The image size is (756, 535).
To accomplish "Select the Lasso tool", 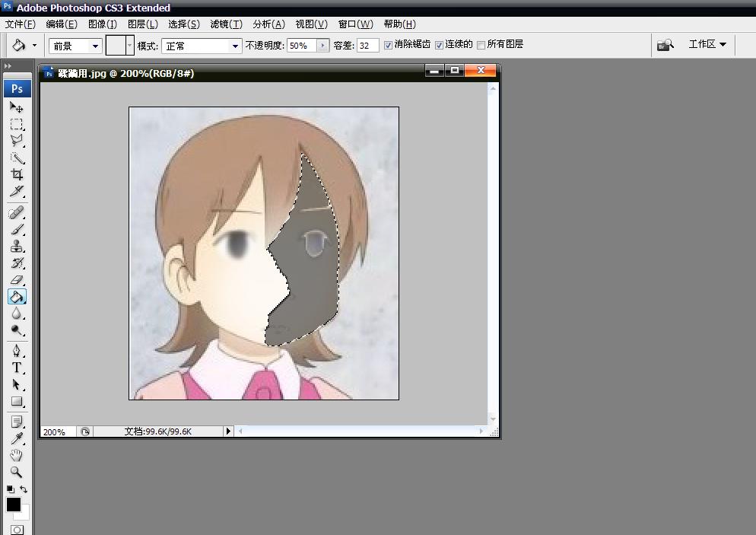I will [x=17, y=141].
